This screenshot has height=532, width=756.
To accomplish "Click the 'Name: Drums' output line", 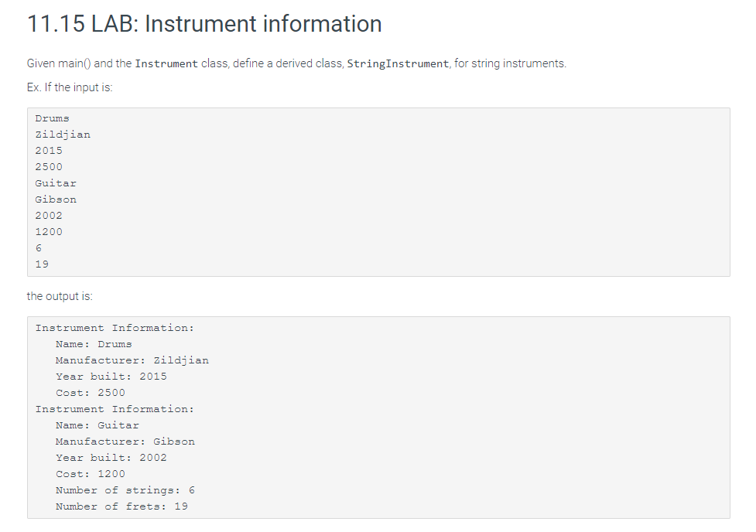I will (94, 344).
